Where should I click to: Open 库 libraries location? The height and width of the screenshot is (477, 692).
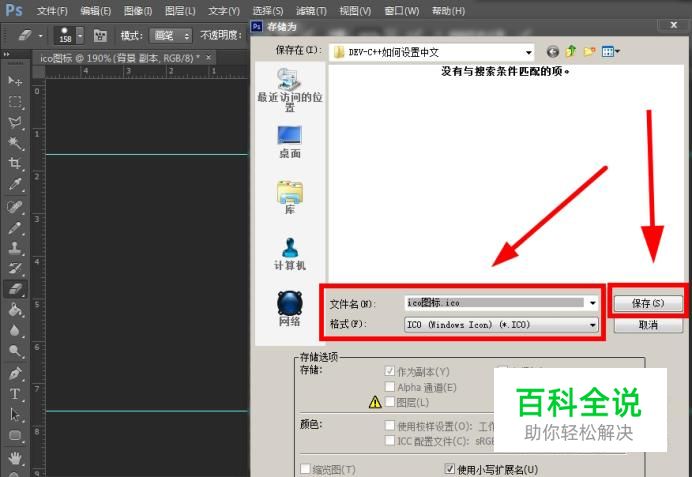[290, 198]
